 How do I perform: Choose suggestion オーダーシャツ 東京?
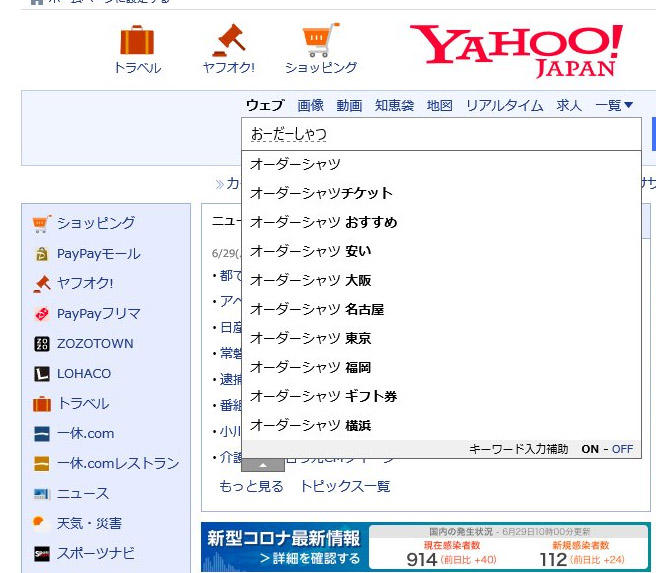(441, 338)
